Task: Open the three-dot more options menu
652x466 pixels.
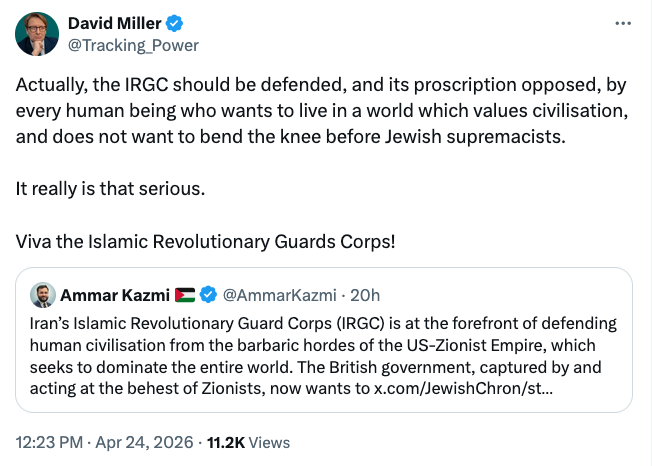Action: (x=623, y=23)
